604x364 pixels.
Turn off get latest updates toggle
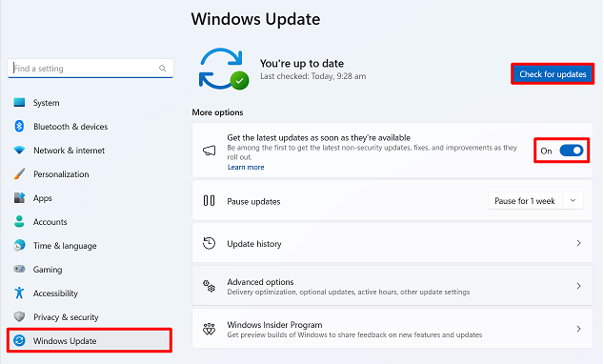pos(572,151)
